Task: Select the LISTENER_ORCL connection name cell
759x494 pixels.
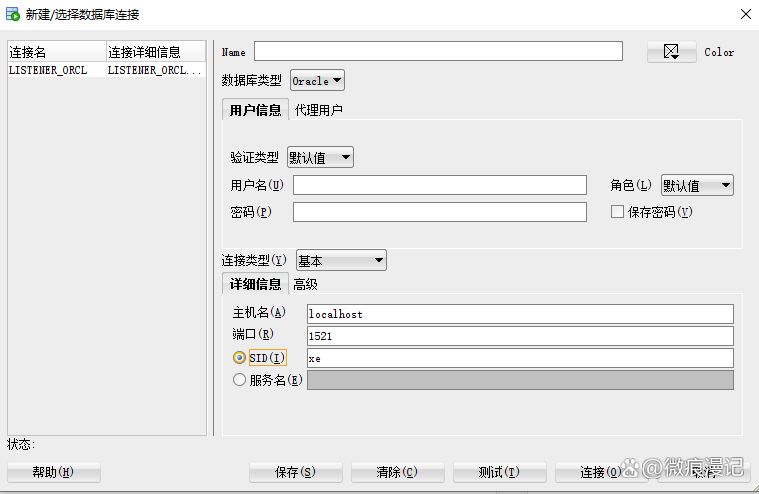Action: pos(57,71)
